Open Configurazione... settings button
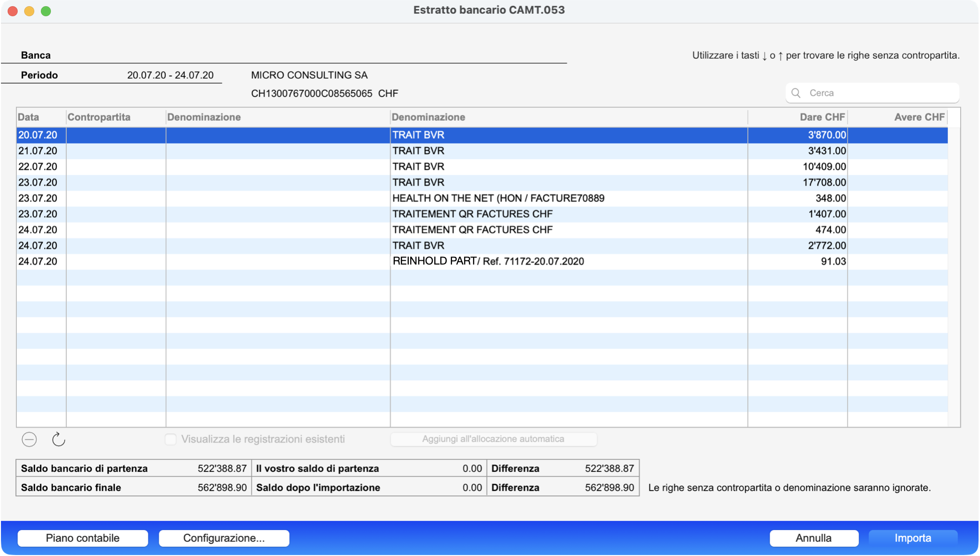980x556 pixels. [224, 538]
